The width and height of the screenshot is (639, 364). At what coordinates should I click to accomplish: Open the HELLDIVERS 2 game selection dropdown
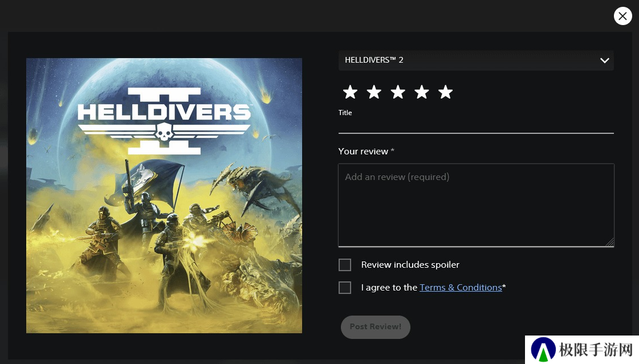point(476,60)
